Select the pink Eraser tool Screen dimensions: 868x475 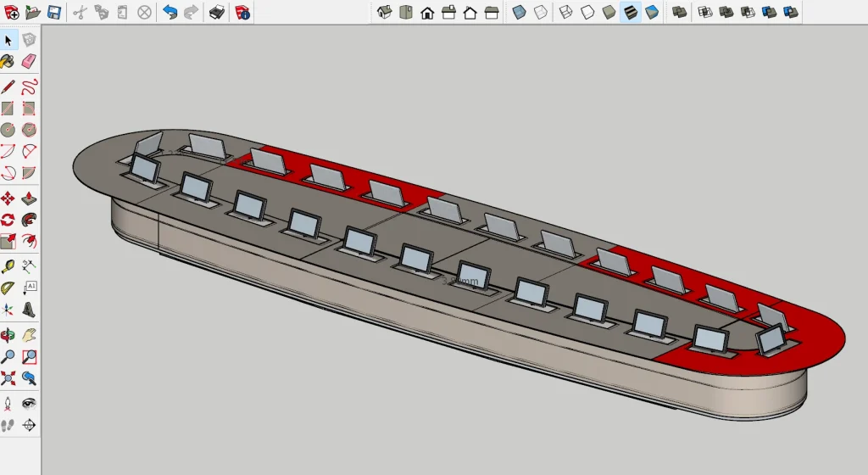tap(30, 61)
